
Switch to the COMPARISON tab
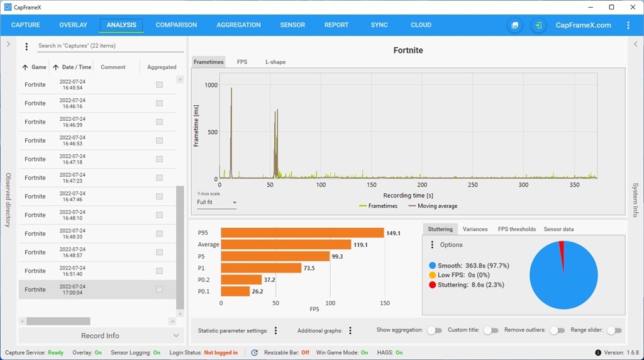pos(176,25)
